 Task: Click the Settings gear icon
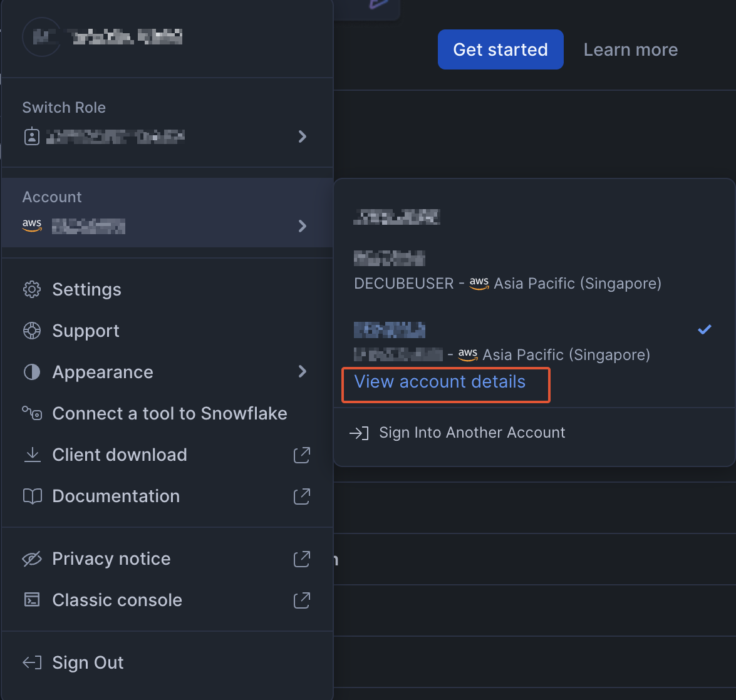click(32, 289)
